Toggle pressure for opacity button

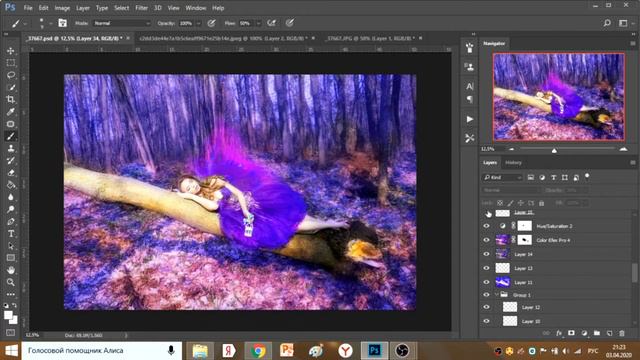tap(211, 23)
